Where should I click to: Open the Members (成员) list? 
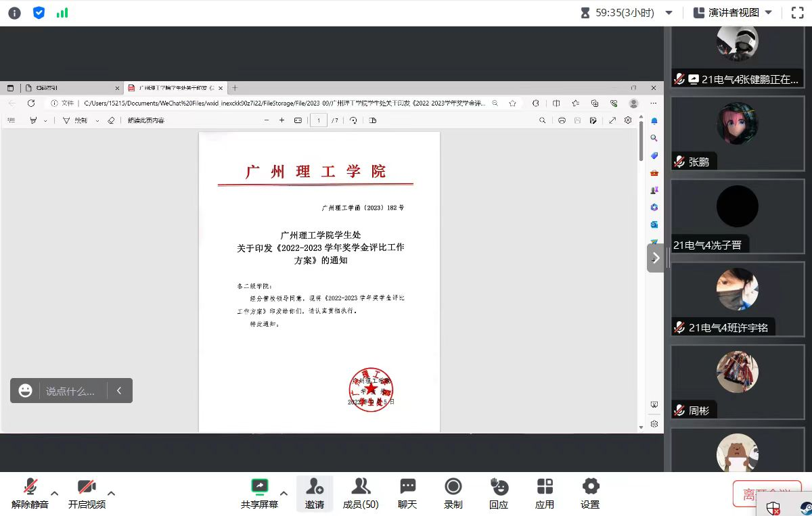click(360, 493)
